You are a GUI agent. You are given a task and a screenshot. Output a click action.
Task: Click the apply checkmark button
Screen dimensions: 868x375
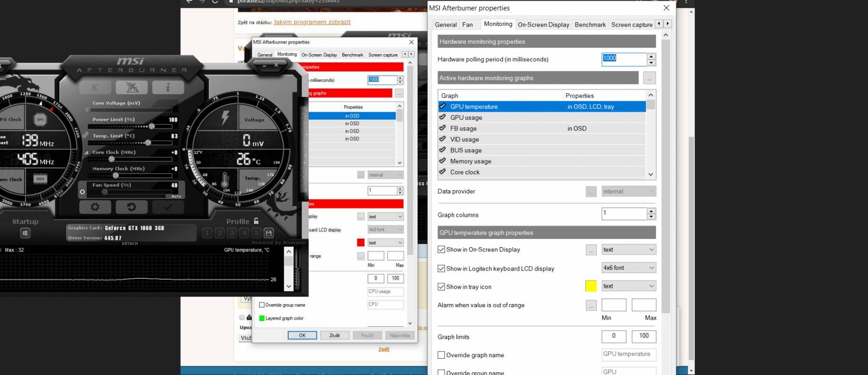point(168,207)
